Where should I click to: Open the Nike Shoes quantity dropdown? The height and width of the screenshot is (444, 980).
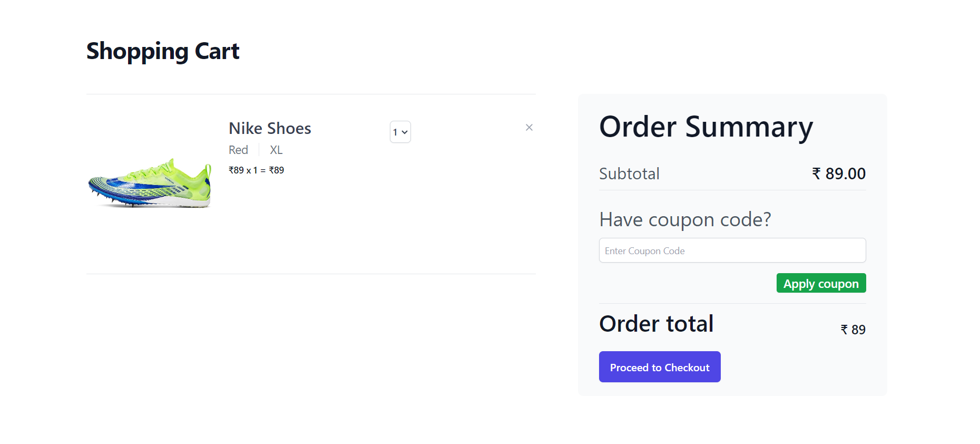pos(400,132)
